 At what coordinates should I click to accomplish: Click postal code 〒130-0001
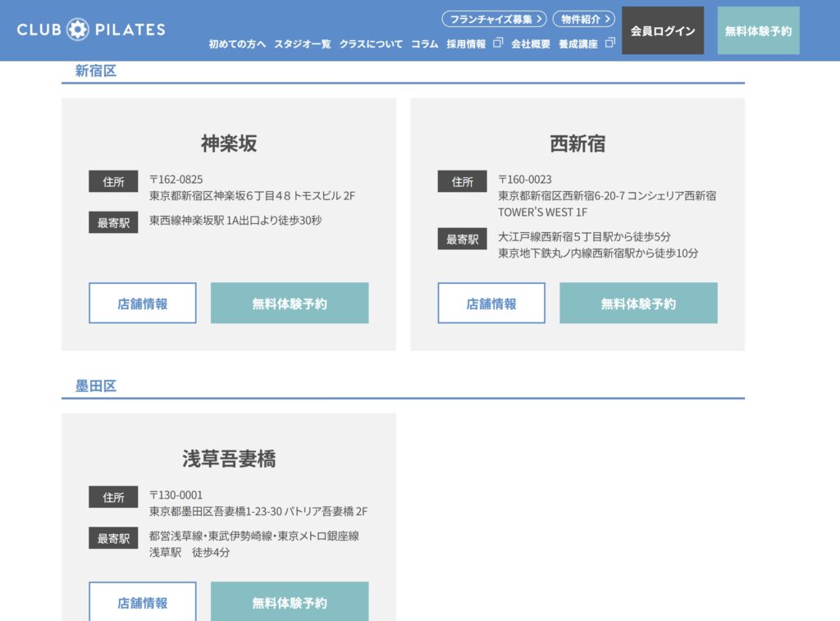click(176, 495)
